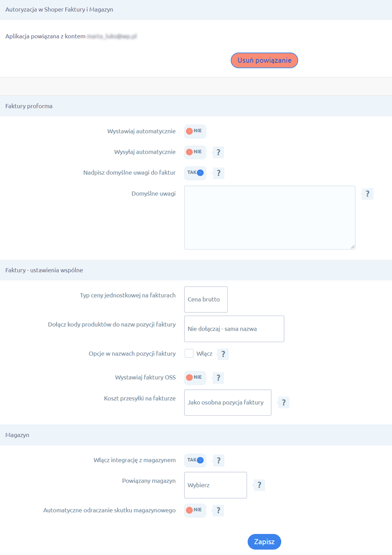Open the Cena brutto price type dropdown
Screen dimensions: 392x555
pyautogui.click(x=206, y=300)
